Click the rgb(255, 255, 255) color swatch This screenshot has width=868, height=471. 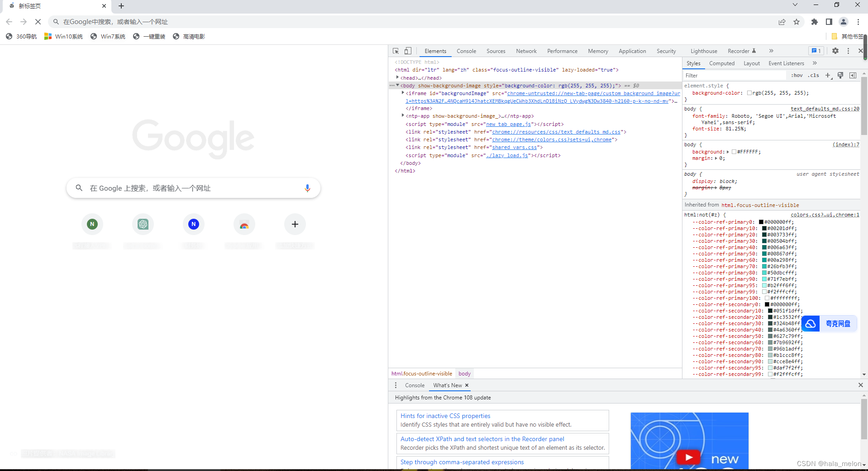point(749,93)
